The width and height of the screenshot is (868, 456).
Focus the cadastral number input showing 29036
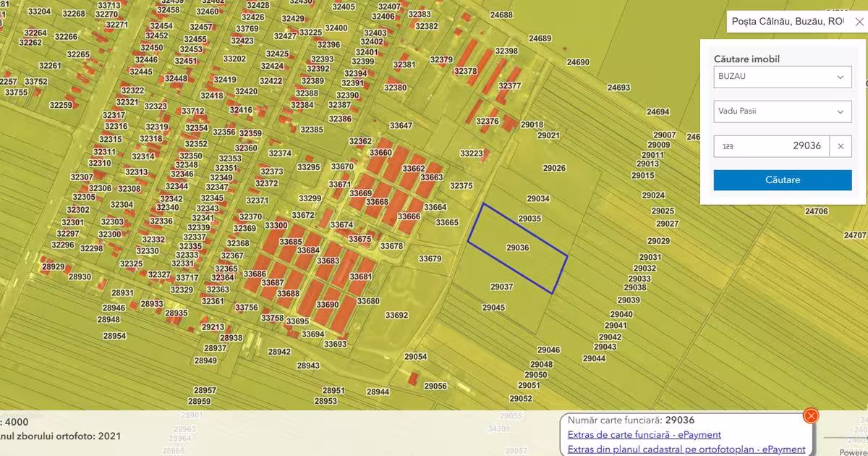pyautogui.click(x=771, y=146)
